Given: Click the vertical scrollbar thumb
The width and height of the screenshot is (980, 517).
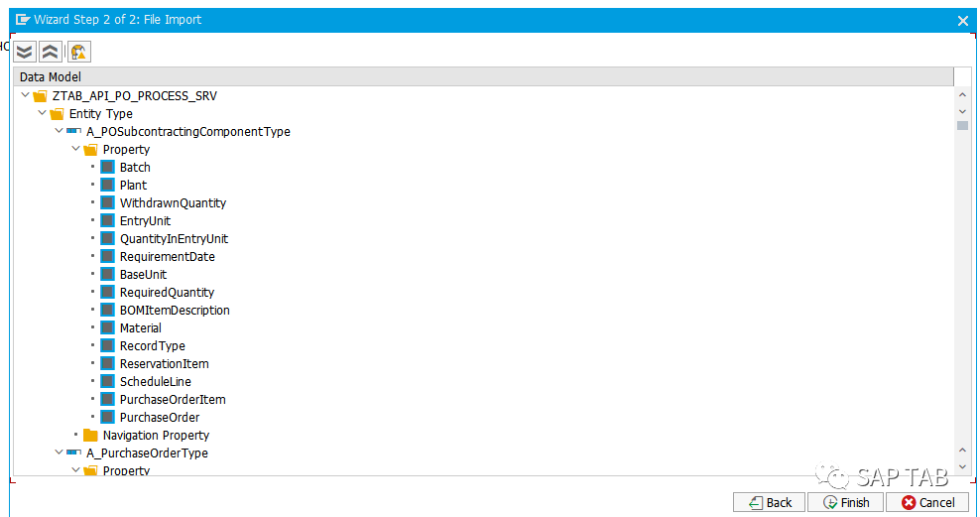Looking at the screenshot, I should pyautogui.click(x=962, y=126).
